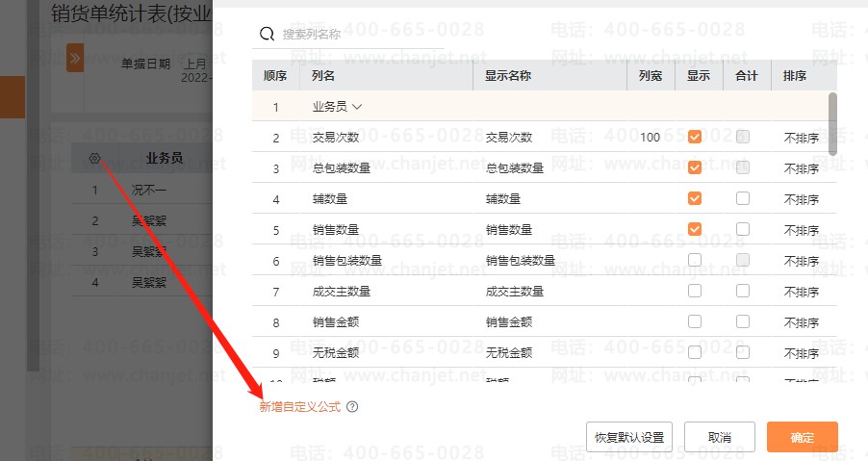Toggle 合计 checkbox for 总包装数量
The width and height of the screenshot is (868, 461).
743,167
